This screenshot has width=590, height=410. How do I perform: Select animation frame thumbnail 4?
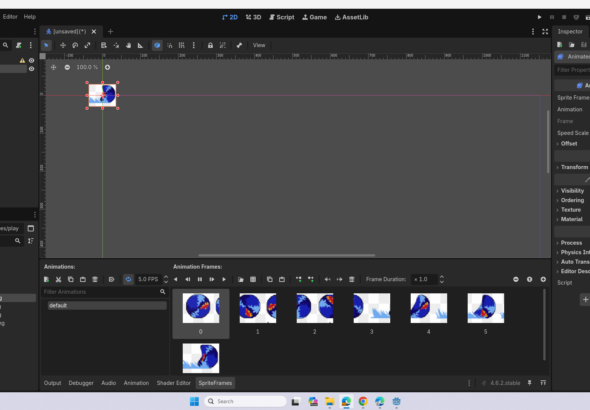pyautogui.click(x=429, y=308)
